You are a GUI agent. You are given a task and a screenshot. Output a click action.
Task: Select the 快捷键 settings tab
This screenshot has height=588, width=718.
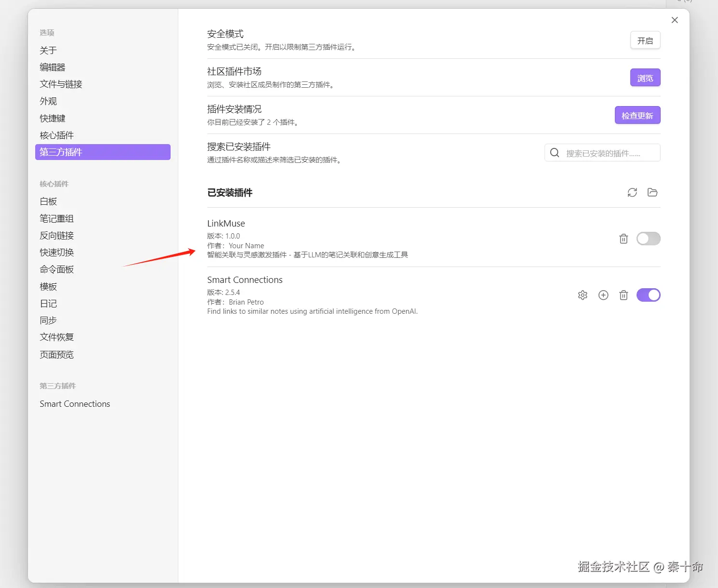53,118
